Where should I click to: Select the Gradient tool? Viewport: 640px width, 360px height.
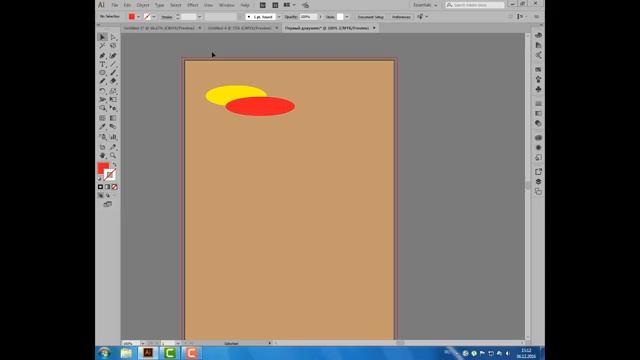(x=113, y=118)
